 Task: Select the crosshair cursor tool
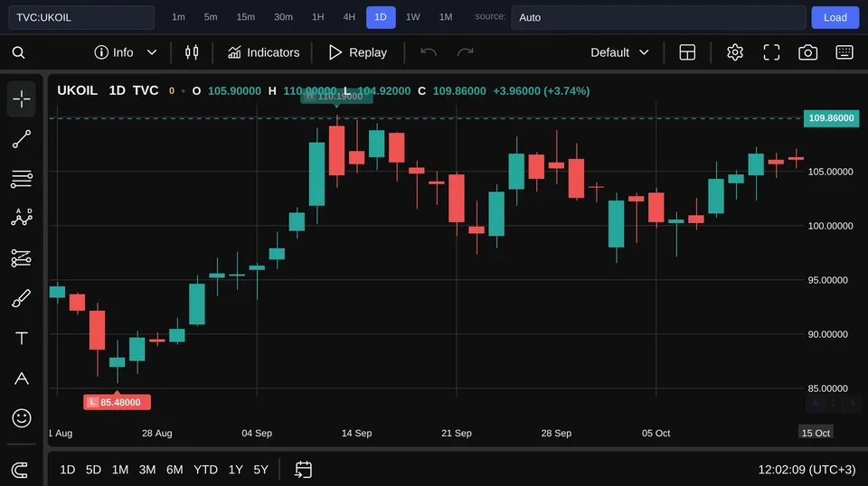[x=21, y=99]
